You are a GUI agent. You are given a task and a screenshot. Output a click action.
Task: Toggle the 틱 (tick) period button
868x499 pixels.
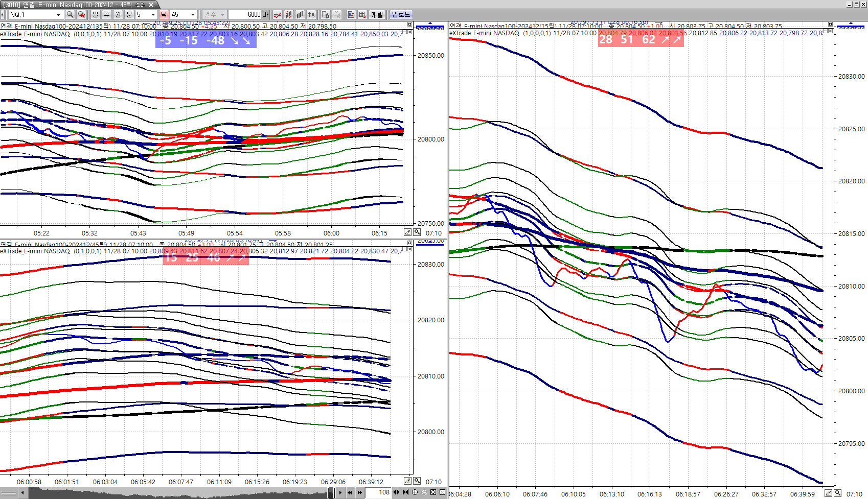coord(164,15)
